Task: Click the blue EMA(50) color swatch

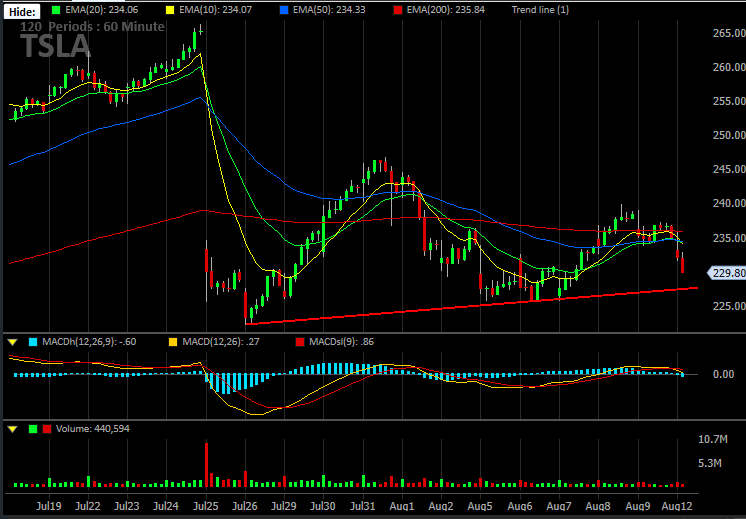Action: pyautogui.click(x=284, y=9)
